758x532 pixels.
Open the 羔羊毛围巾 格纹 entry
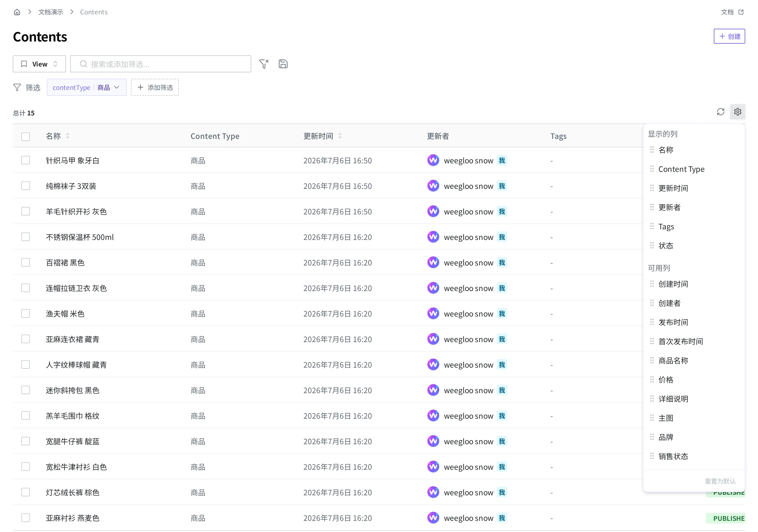tap(73, 416)
